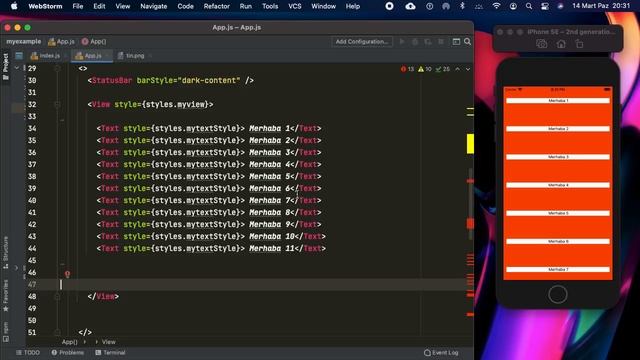Click the simulator rotate/share toolbar icon
Image resolution: width=640 pixels, height=360 pixels.
click(579, 44)
